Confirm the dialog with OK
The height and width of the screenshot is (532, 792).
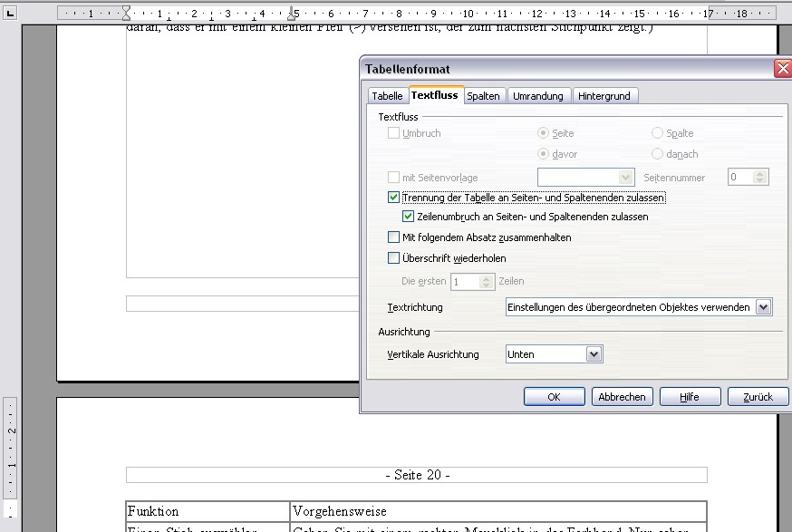pyautogui.click(x=554, y=397)
